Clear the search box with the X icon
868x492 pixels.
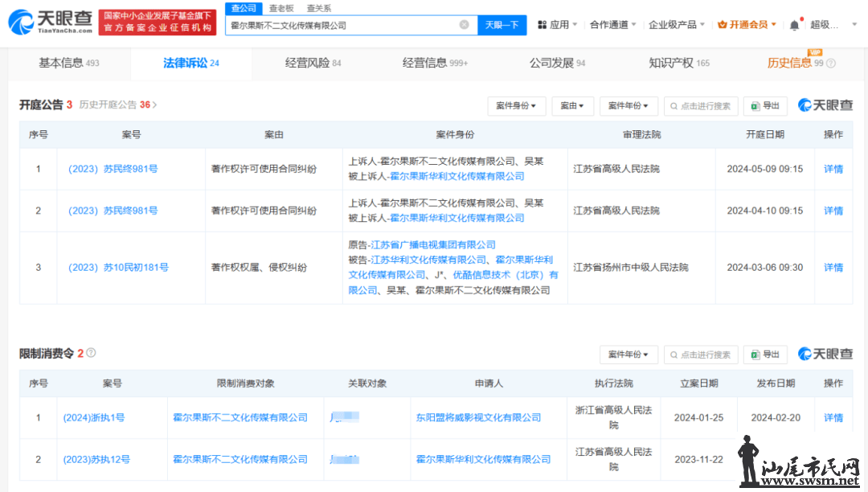[x=465, y=25]
